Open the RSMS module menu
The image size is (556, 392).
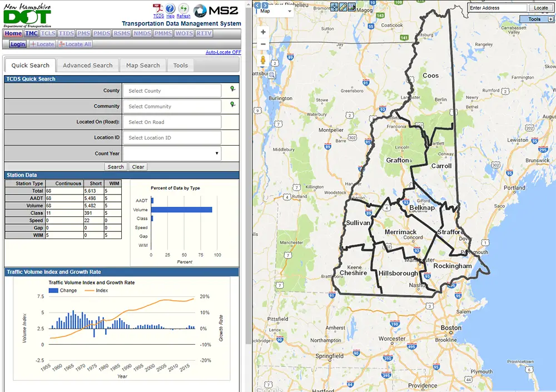pyautogui.click(x=122, y=33)
